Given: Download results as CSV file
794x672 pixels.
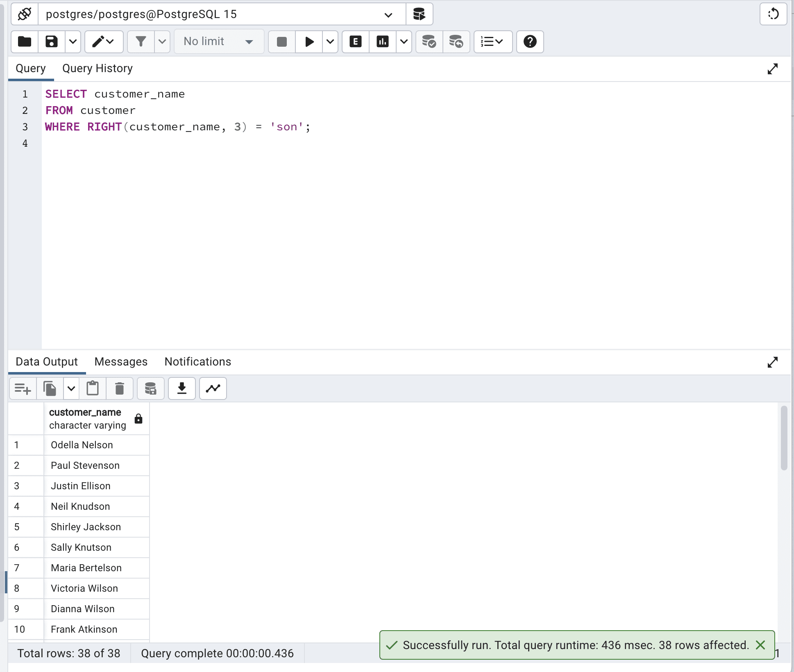Looking at the screenshot, I should 182,388.
